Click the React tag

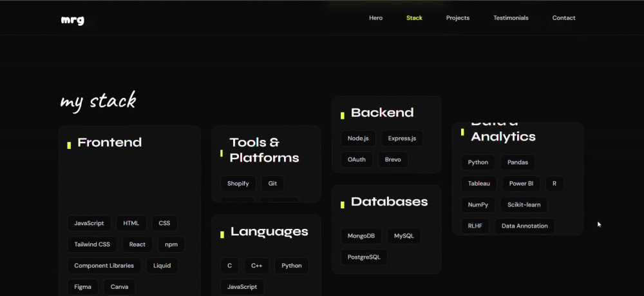[137, 244]
